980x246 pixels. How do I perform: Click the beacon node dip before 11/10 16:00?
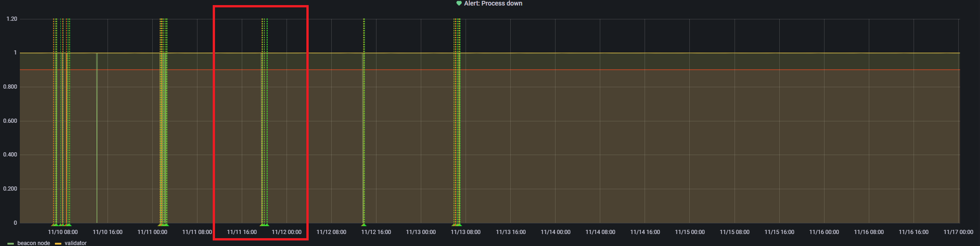point(97,138)
